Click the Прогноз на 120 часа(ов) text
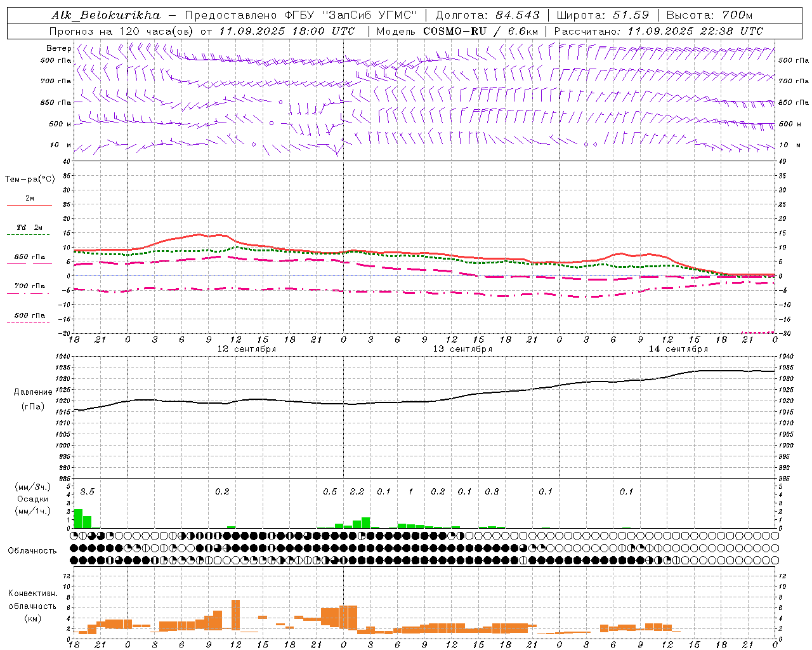This screenshot has height=650, width=812. click(122, 31)
